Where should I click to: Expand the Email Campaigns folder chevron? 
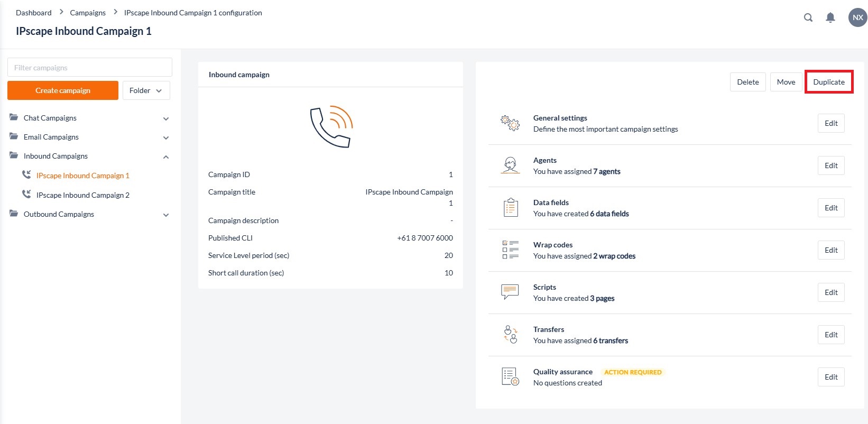[166, 137]
